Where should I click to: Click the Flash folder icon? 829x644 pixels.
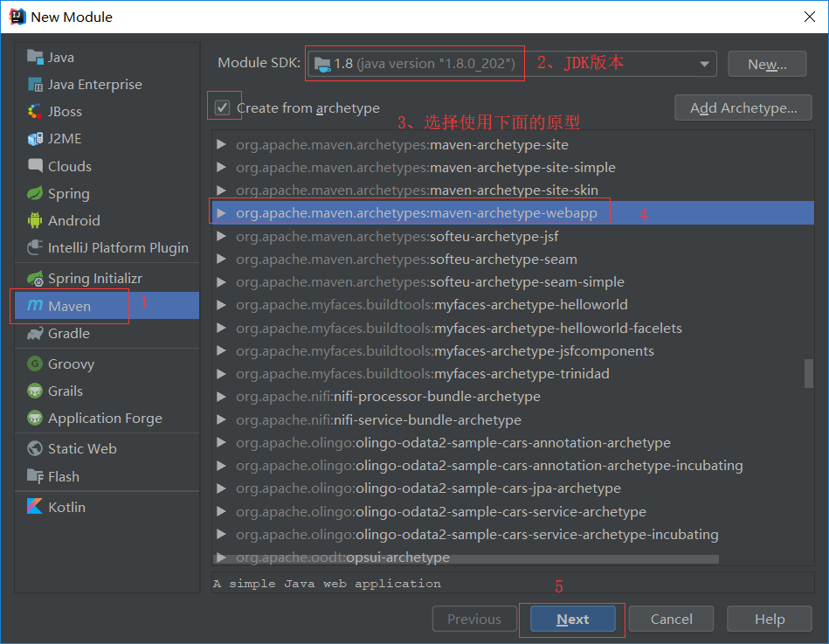coord(35,476)
